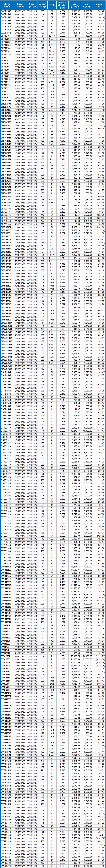The height and width of the screenshot is (868, 106).
Task: Click the 'Effective Gearing (lần)' column header
Action: point(62,5)
